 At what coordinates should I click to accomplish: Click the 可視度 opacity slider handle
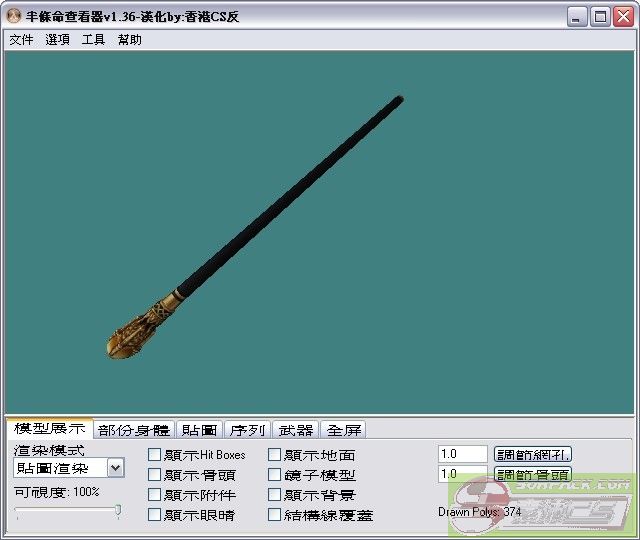tap(118, 511)
